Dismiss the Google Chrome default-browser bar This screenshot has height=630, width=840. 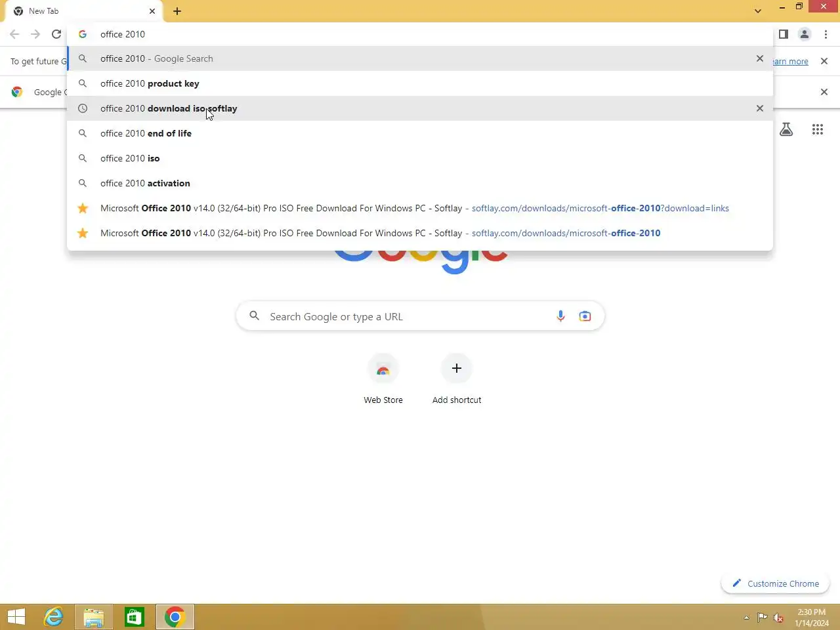point(824,92)
